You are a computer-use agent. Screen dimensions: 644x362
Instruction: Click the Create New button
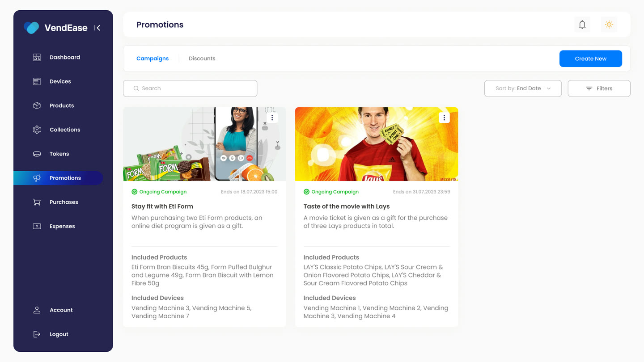(x=591, y=59)
